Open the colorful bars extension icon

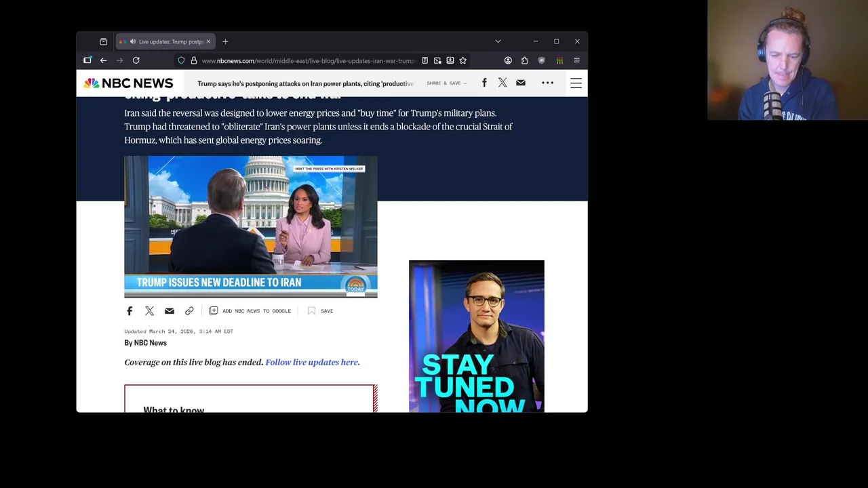[559, 60]
